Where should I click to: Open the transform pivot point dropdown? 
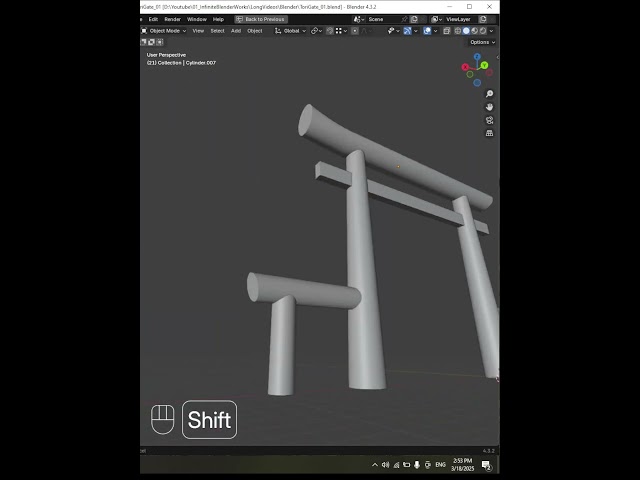coord(316,31)
